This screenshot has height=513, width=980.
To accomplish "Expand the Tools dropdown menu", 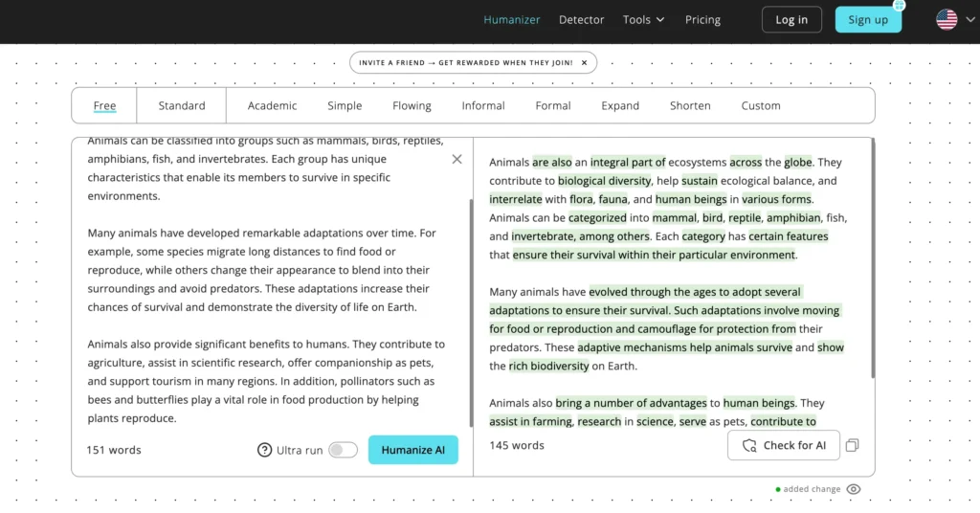I will 643,19.
